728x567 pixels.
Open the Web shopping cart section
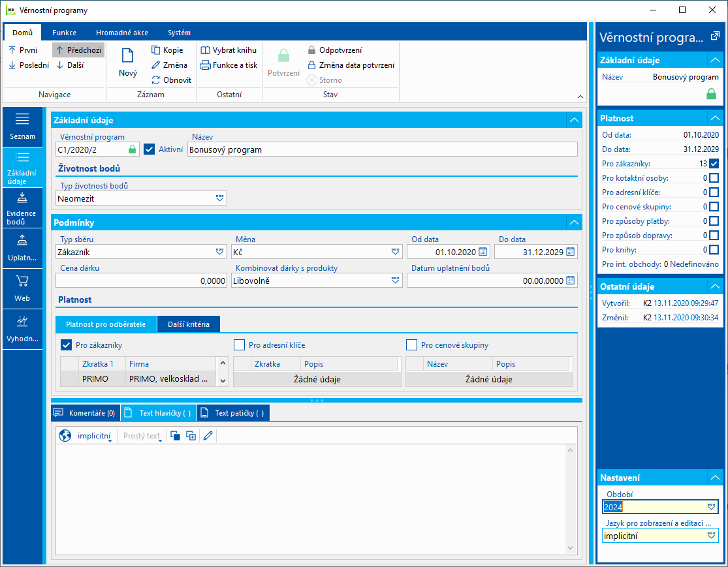22,288
